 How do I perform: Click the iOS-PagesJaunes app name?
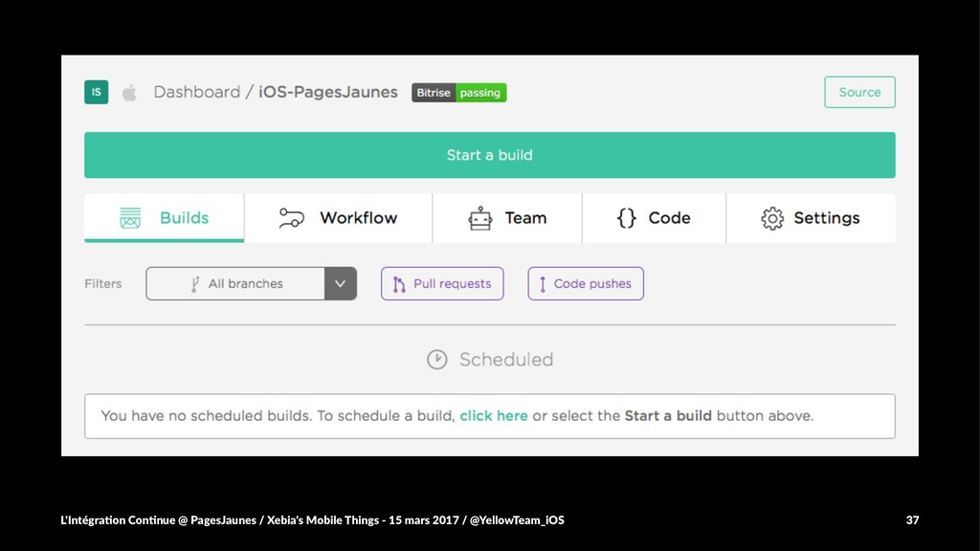328,92
